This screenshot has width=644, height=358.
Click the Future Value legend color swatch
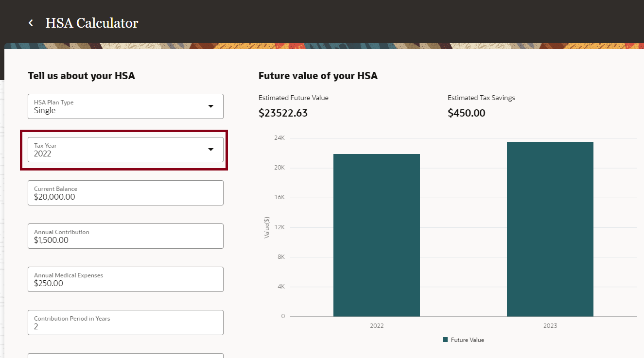coord(445,340)
